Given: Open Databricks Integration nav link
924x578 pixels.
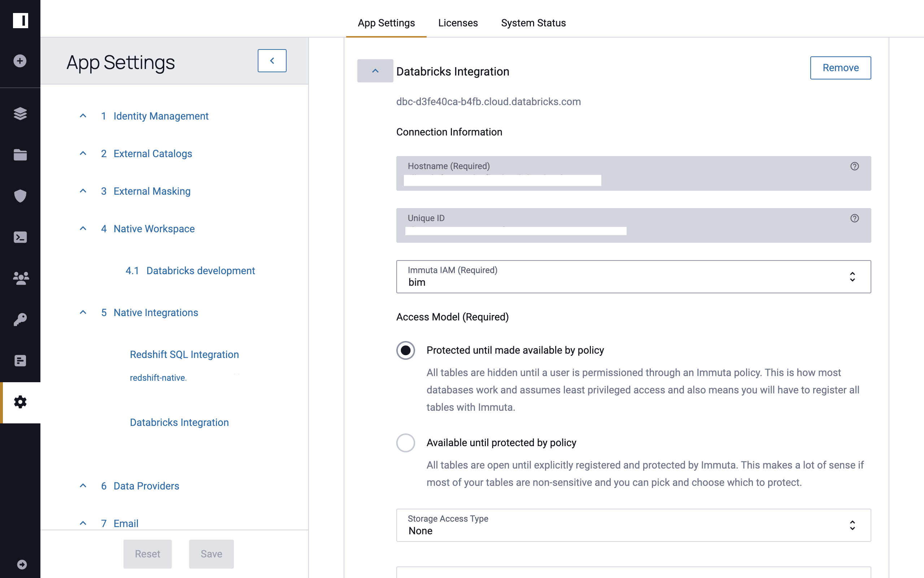Looking at the screenshot, I should 179,422.
